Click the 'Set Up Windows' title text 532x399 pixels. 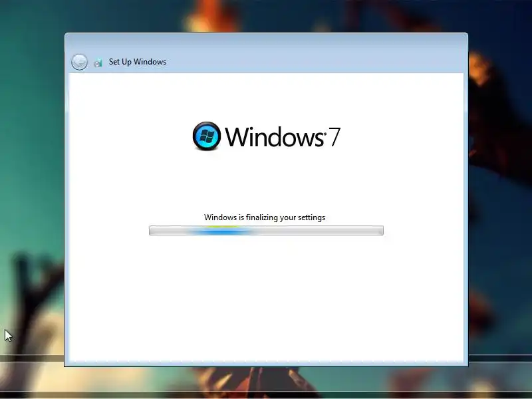click(138, 62)
